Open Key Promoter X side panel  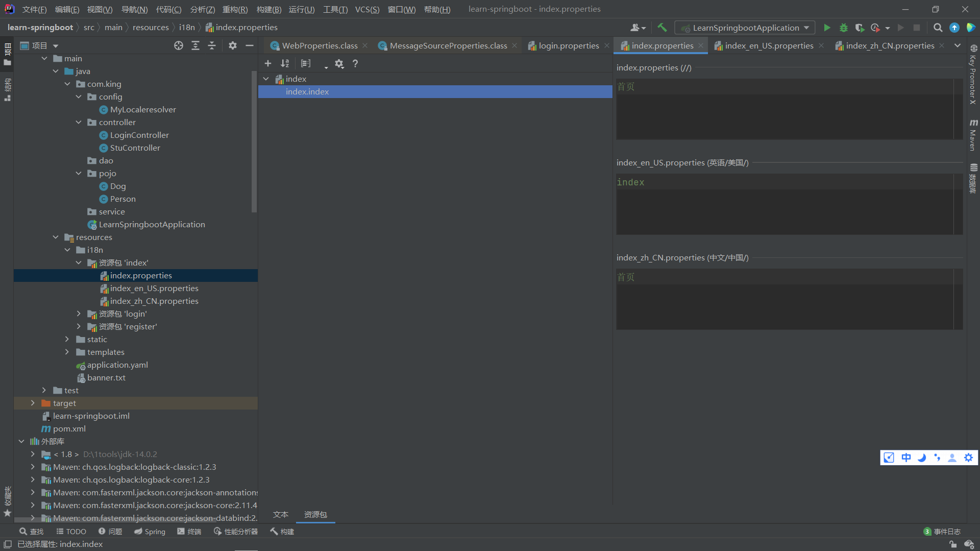pyautogui.click(x=973, y=75)
